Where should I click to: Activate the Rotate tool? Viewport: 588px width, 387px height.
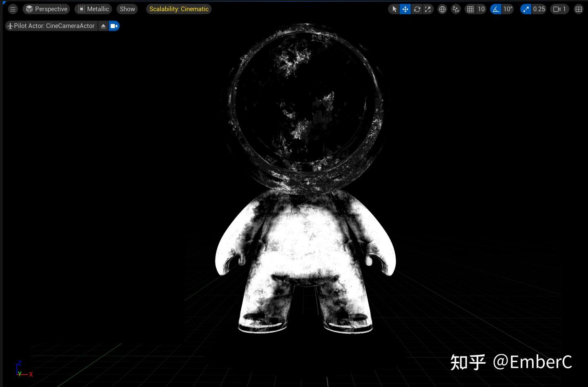tap(416, 9)
